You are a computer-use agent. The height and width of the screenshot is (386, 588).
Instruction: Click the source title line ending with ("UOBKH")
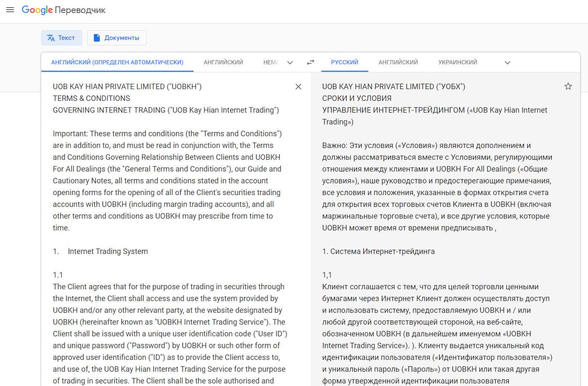(127, 87)
